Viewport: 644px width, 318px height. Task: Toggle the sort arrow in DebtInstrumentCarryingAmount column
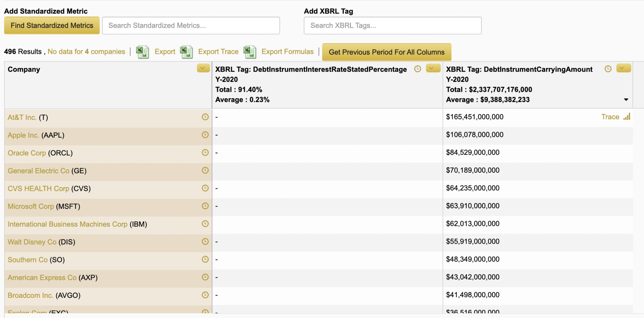tap(626, 100)
